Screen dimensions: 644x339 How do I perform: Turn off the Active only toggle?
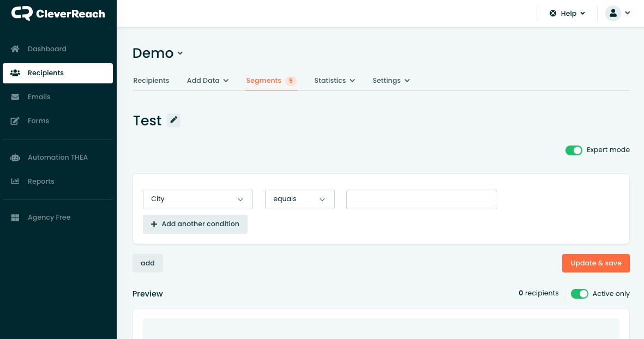pyautogui.click(x=579, y=294)
